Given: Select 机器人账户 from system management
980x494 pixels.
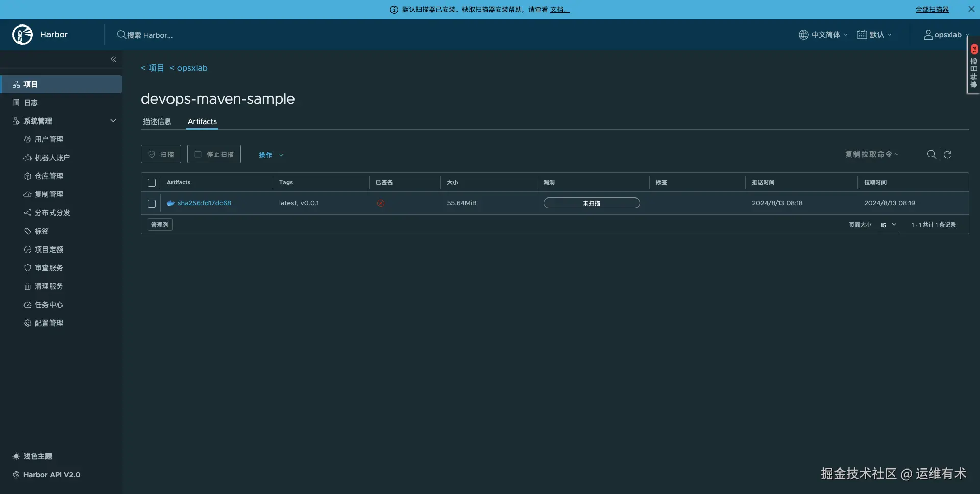Looking at the screenshot, I should click(53, 157).
